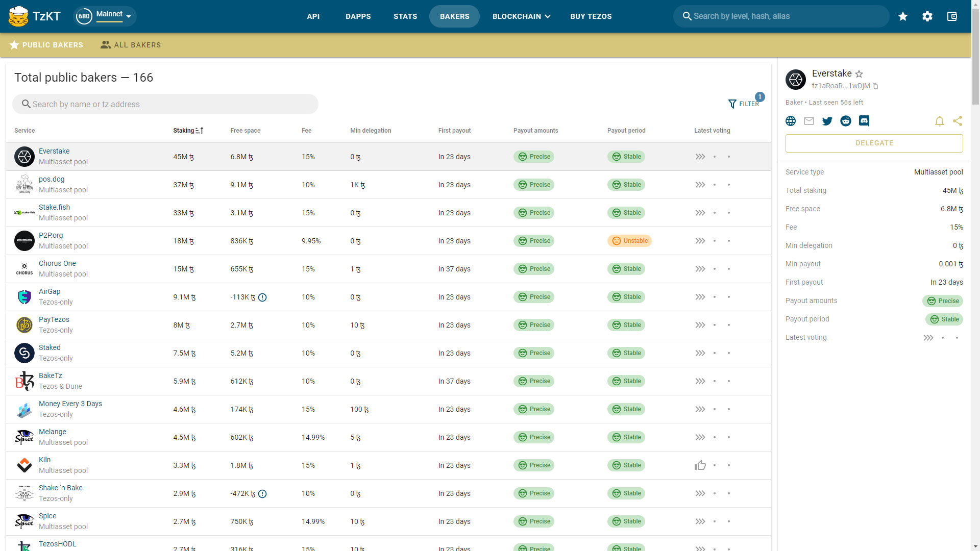Click the share icon in baker panel

(958, 121)
